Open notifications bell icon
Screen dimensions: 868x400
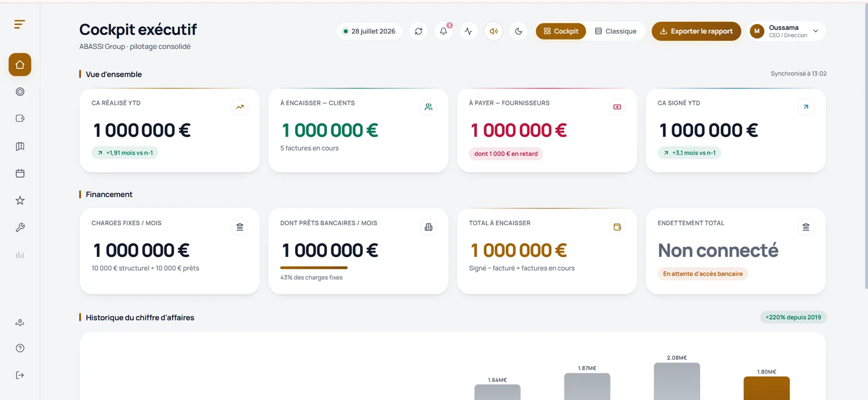(x=444, y=31)
